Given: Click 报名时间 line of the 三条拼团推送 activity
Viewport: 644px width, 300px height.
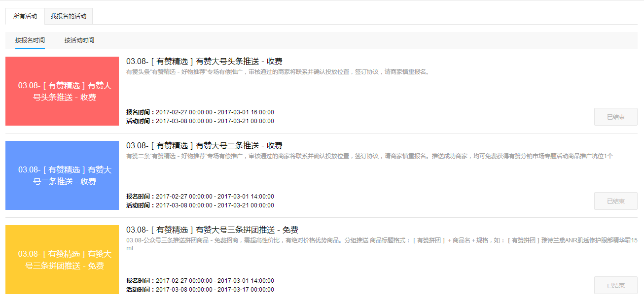Looking at the screenshot, I should (x=200, y=281).
